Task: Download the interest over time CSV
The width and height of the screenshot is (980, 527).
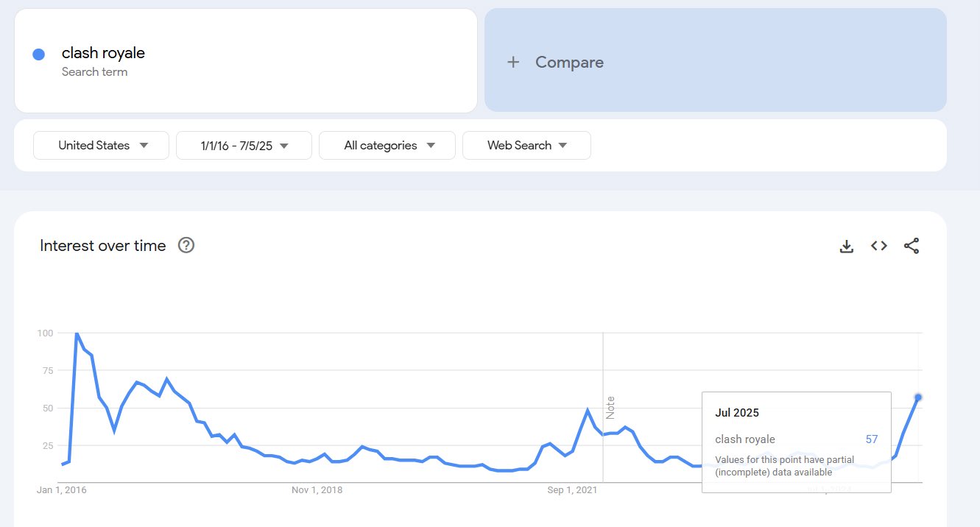Action: (847, 246)
